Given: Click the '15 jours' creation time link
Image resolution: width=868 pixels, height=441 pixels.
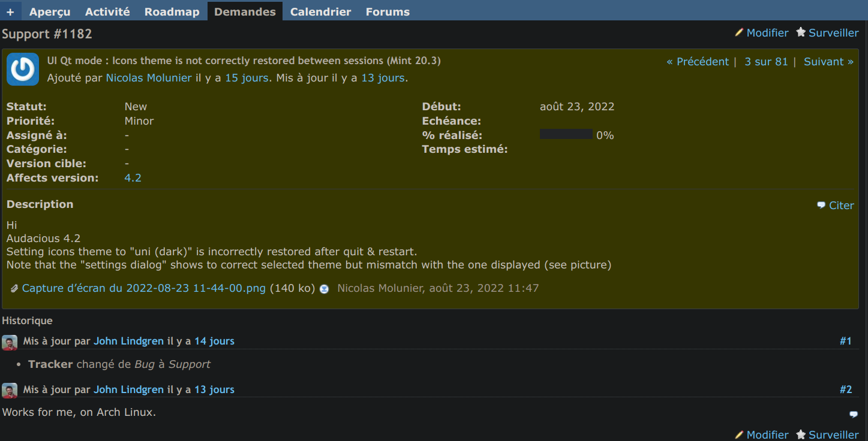Looking at the screenshot, I should pos(247,78).
